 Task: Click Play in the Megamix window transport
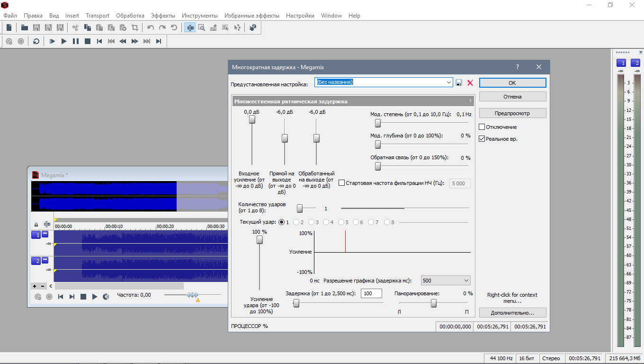pyautogui.click(x=95, y=297)
